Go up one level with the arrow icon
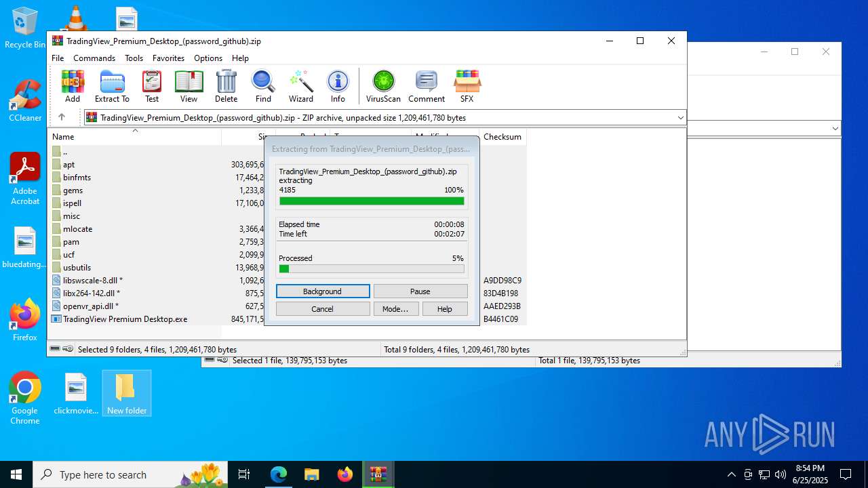 coord(62,117)
